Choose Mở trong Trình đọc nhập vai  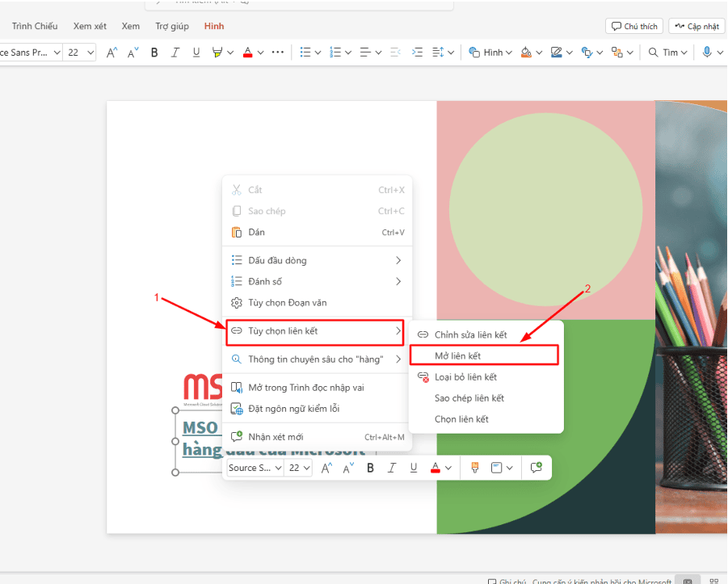tap(318, 388)
